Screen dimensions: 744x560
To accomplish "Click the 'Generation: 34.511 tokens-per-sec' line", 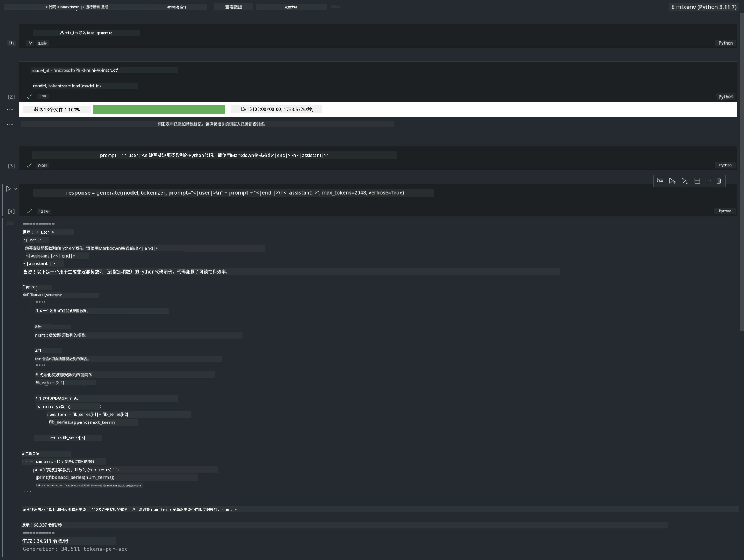I will coord(75,549).
